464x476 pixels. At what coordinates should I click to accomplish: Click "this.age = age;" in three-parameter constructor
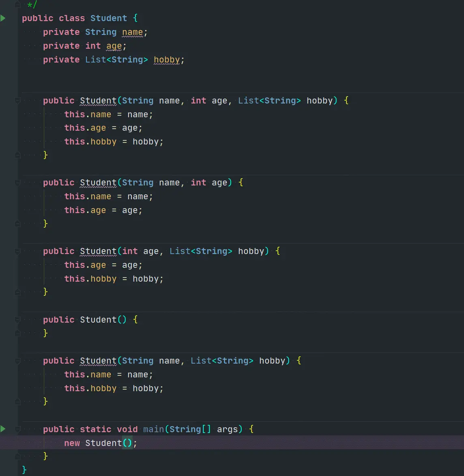[x=103, y=128]
